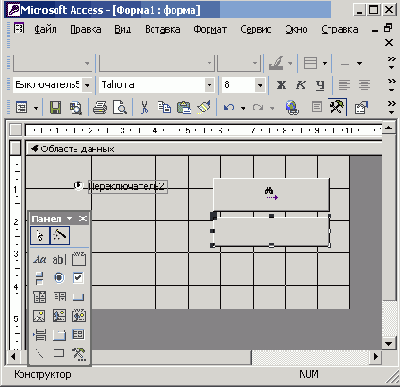The height and width of the screenshot is (387, 400).
Task: Select the Text Box (ab|) tool
Action: click(x=59, y=259)
